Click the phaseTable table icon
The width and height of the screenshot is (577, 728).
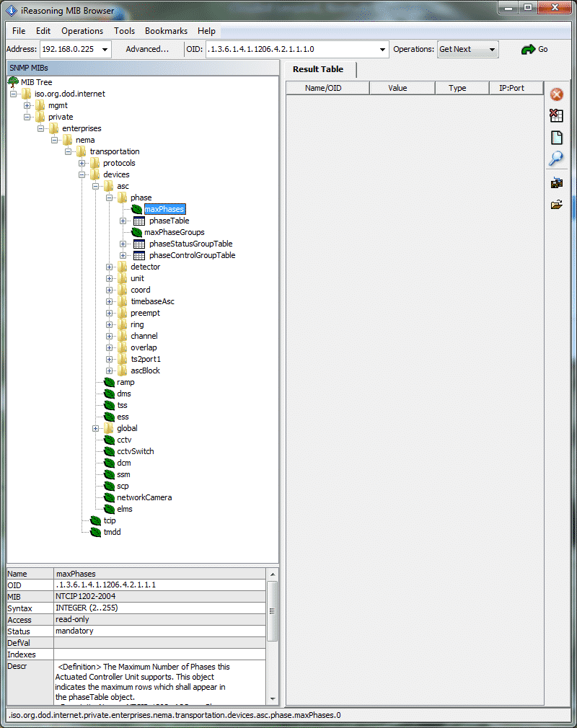pyautogui.click(x=139, y=221)
